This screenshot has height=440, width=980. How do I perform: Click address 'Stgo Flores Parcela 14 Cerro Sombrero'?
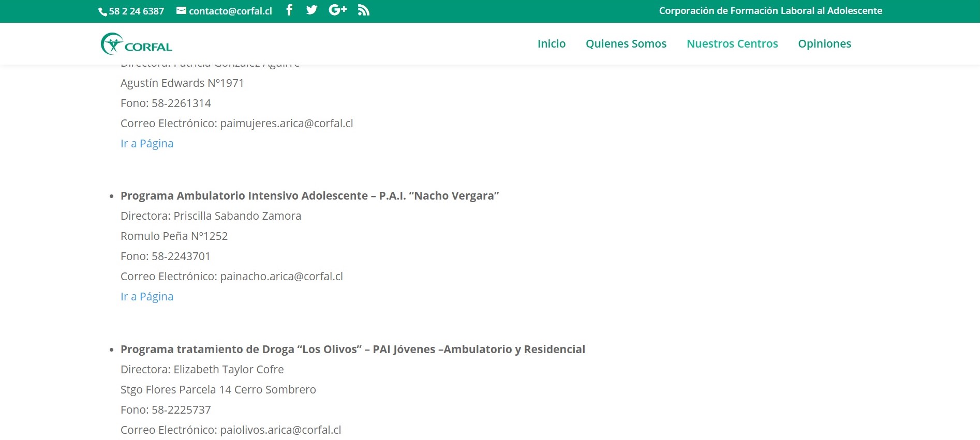(x=218, y=390)
